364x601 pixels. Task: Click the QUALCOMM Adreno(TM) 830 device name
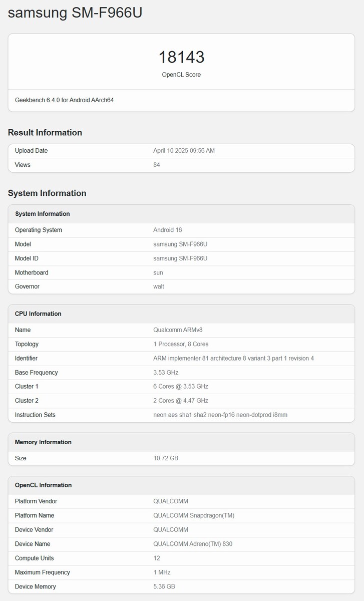193,544
